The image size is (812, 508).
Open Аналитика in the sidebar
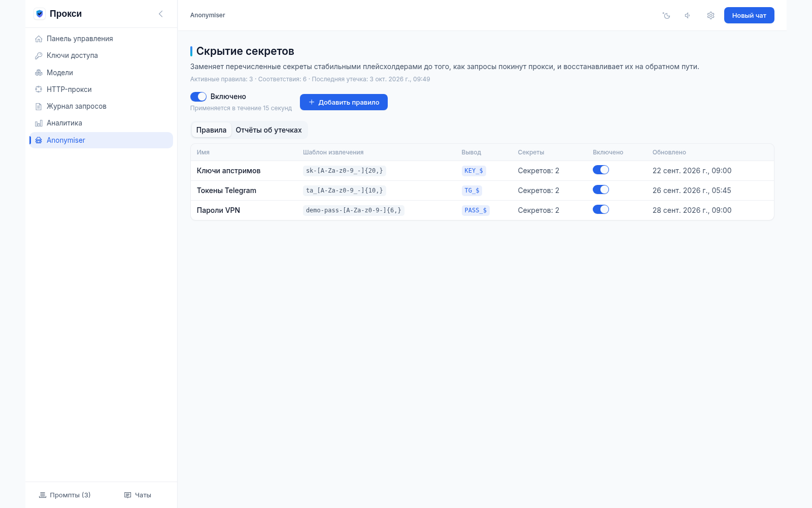pos(101,123)
